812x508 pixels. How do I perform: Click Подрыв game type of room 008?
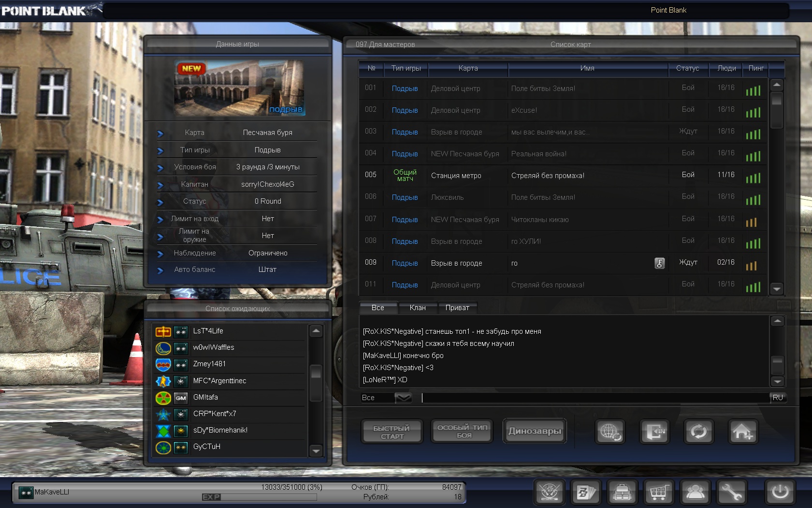(405, 241)
